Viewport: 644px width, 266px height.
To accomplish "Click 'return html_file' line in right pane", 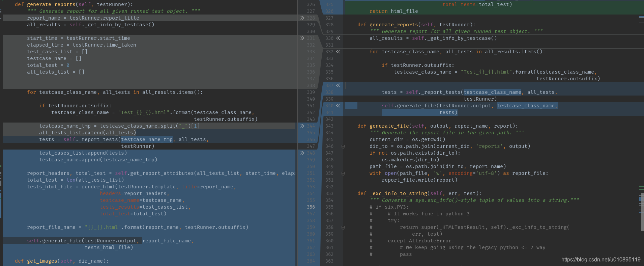I will coord(394,11).
